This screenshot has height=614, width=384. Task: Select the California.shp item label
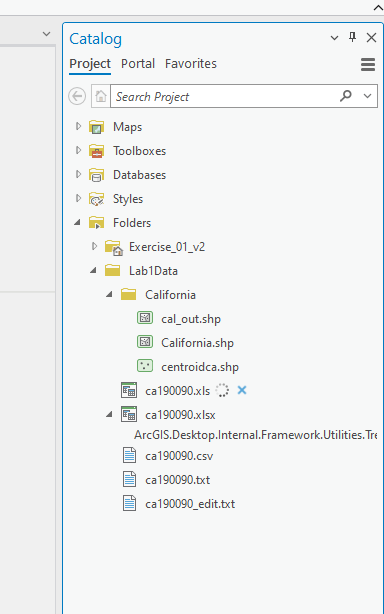[197, 343]
